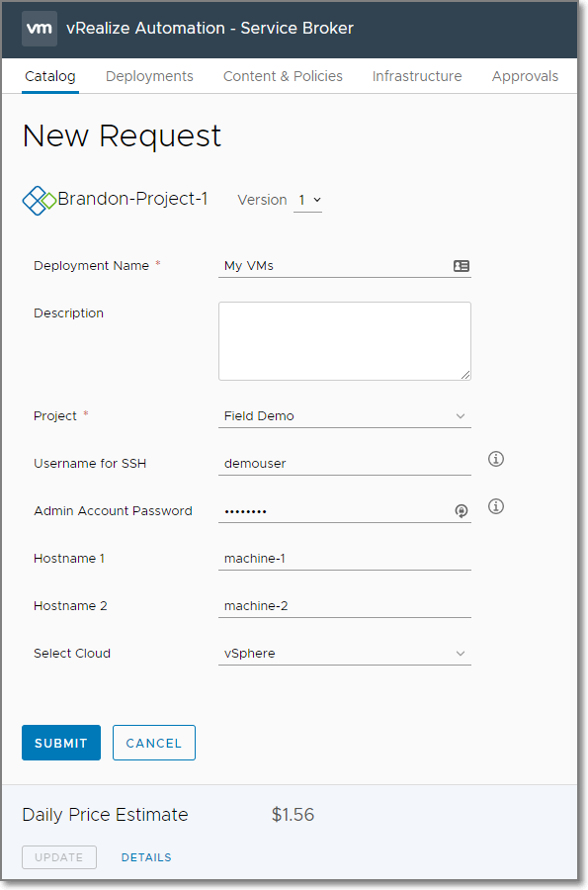This screenshot has width=588, height=890.
Task: Click the '$1.56' price value
Action: click(x=293, y=815)
